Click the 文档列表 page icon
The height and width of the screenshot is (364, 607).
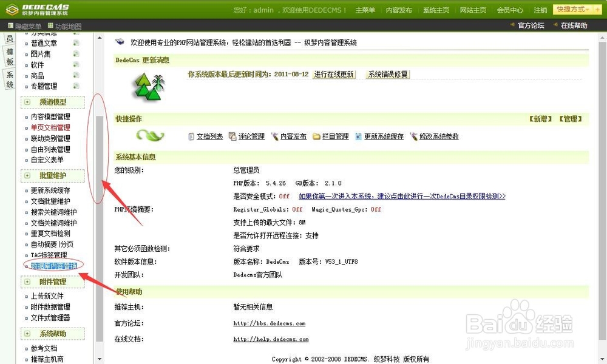coord(191,136)
